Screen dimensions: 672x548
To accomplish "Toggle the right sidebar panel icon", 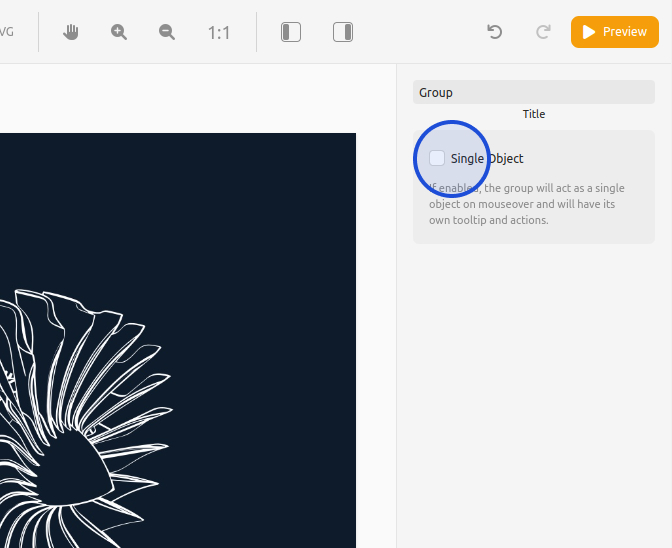I will click(x=343, y=32).
